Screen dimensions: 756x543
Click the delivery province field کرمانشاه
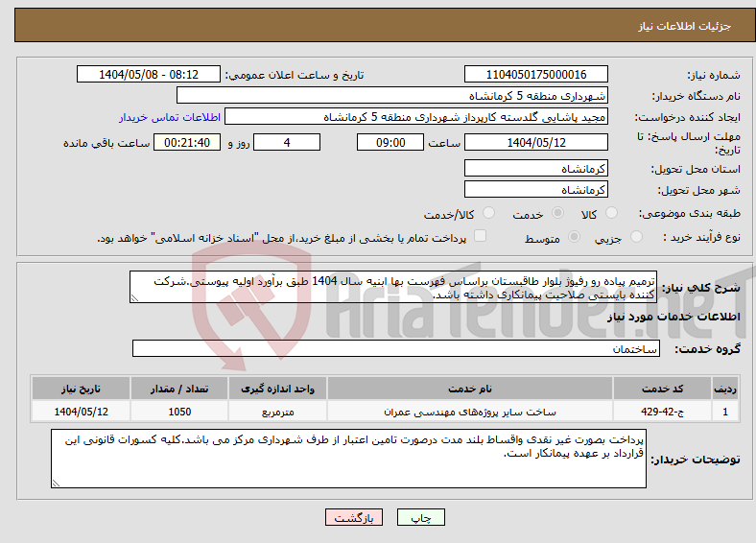tap(536, 168)
